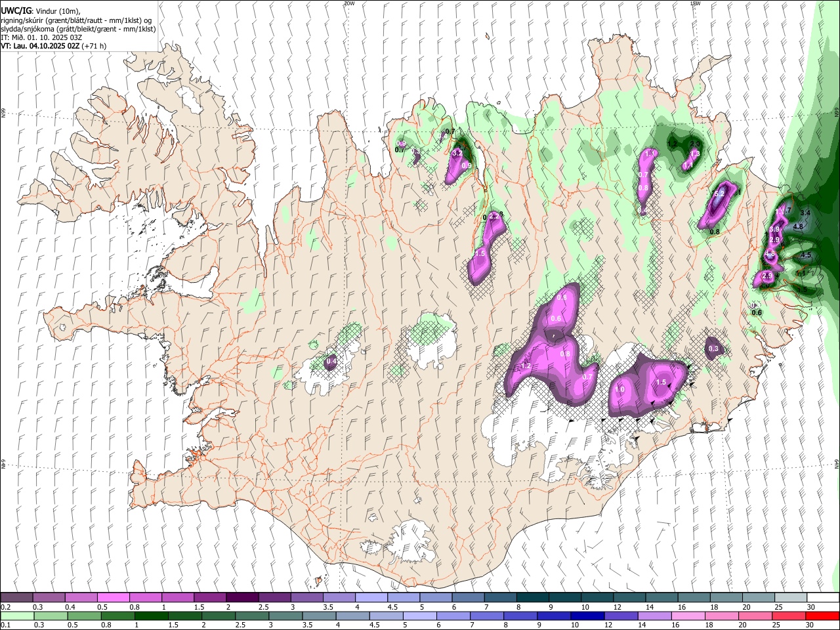This screenshot has height=630, width=840.
Task: Click the "slydda/snjókoma (grátt/bleikt/grænt - mm/1klst)" line
Action: tap(78, 29)
